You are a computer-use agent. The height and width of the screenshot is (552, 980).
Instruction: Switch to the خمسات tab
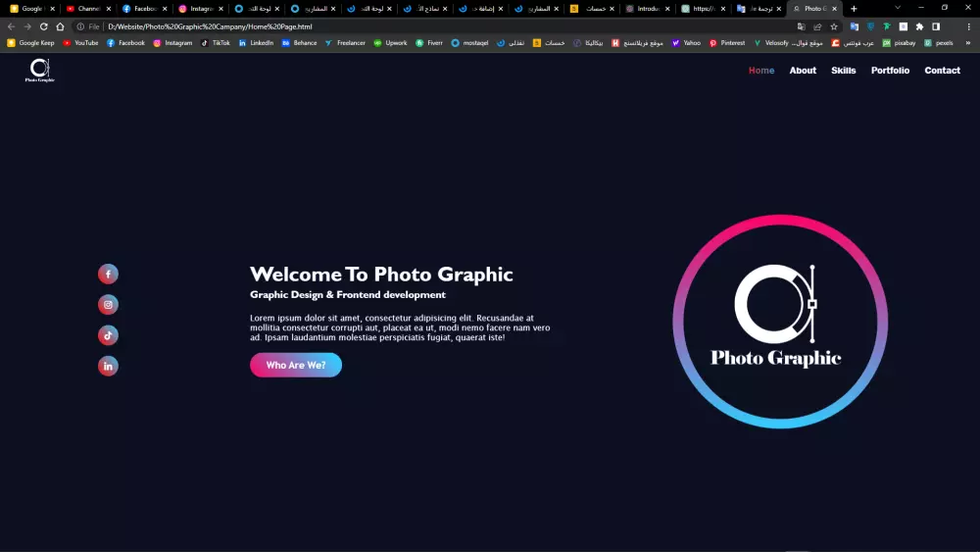[x=591, y=9]
